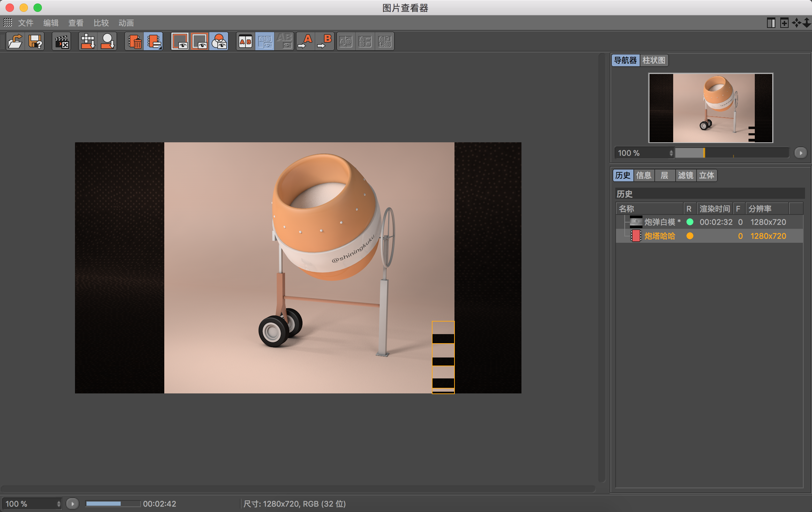Click the four-arrow move icon in the top-right corner
The height and width of the screenshot is (512, 812).
point(796,23)
